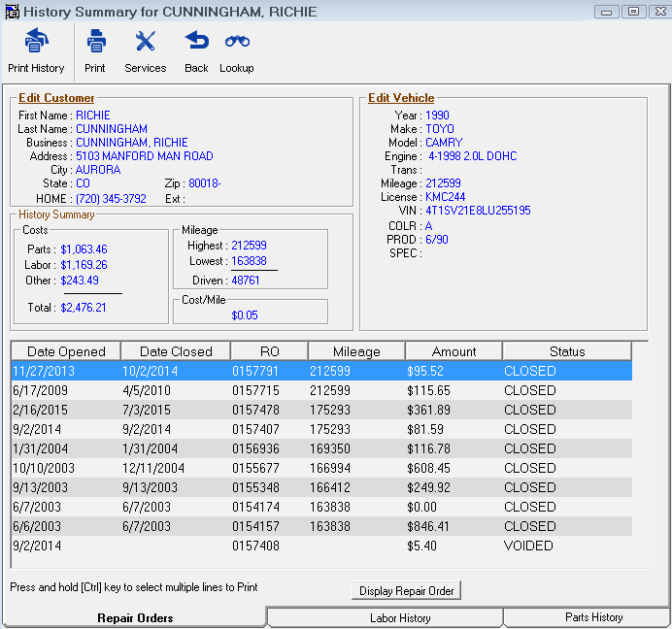Select repair order 0157478 row
The height and width of the screenshot is (629, 672).
coord(321,410)
